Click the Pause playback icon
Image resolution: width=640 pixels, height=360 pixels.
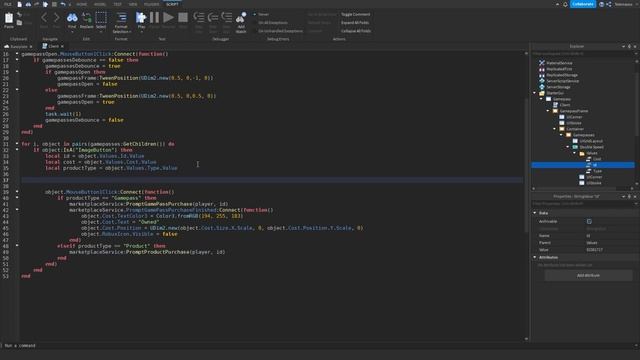point(154,18)
